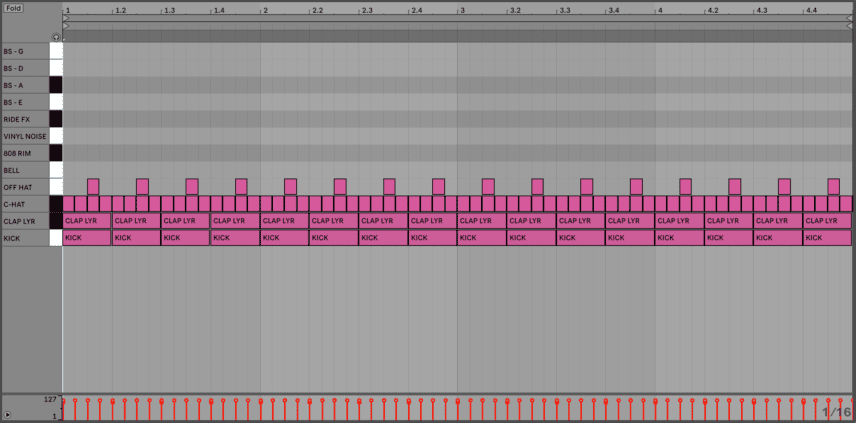This screenshot has width=856, height=423.
Task: Select the CLAP LYR row label
Action: tap(25, 221)
